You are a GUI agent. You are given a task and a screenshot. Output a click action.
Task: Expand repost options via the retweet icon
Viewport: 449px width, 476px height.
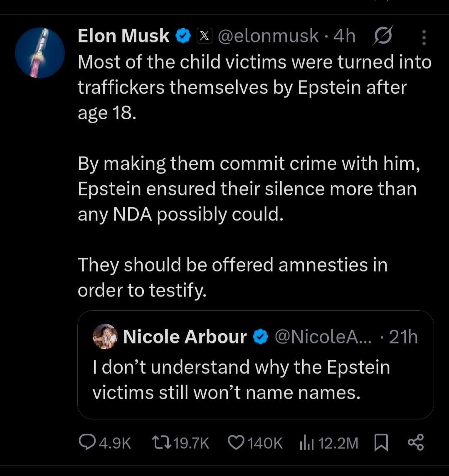point(161,444)
